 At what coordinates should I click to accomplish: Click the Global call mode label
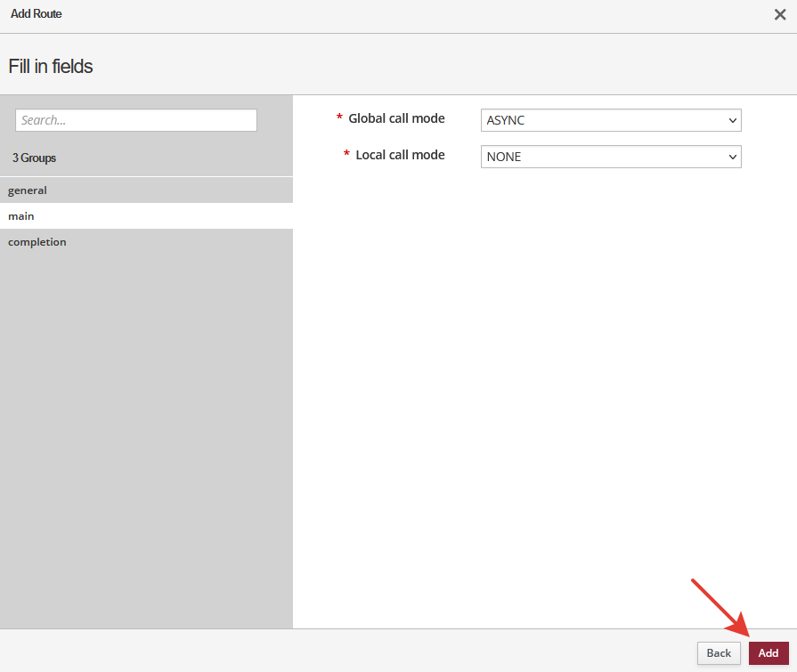tap(396, 118)
